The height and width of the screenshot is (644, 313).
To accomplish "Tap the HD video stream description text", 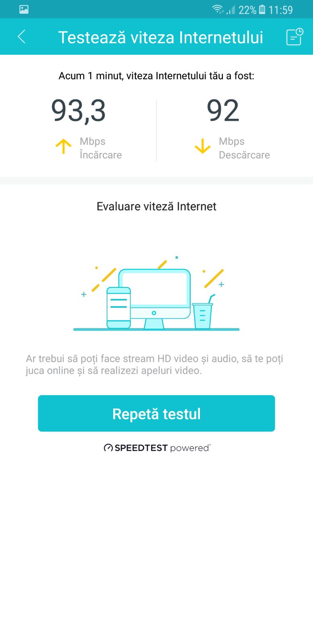I will tap(154, 364).
